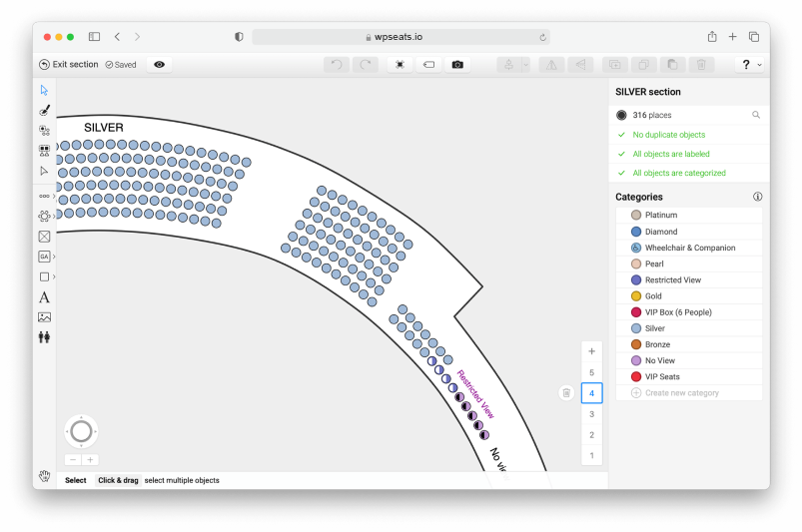The height and width of the screenshot is (532, 802).
Task: Select the Diamond category swatch
Action: (636, 232)
